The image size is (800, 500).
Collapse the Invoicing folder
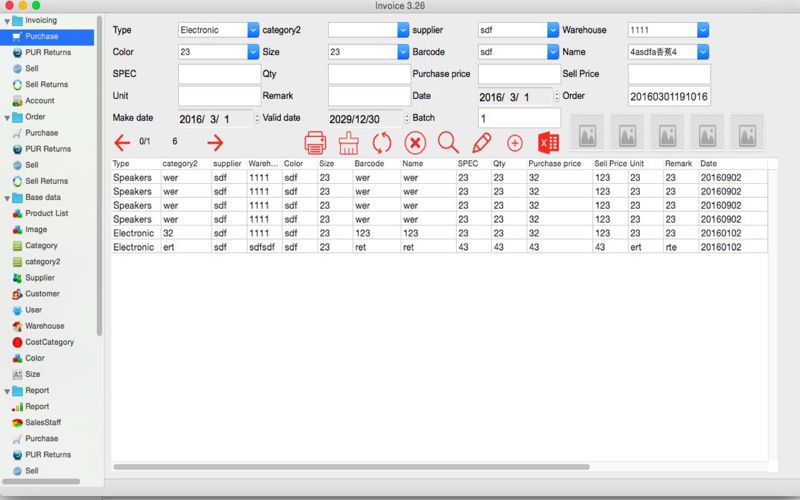coord(7,21)
